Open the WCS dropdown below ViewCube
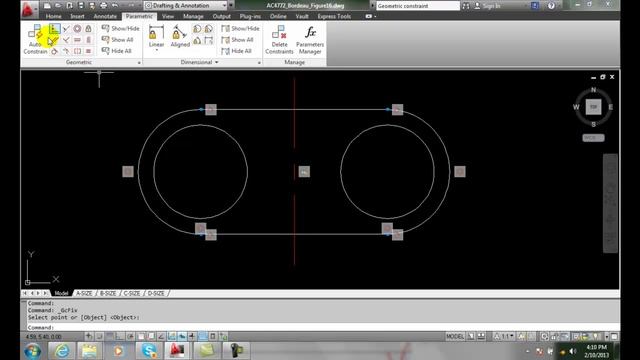640x360 pixels. click(x=593, y=138)
